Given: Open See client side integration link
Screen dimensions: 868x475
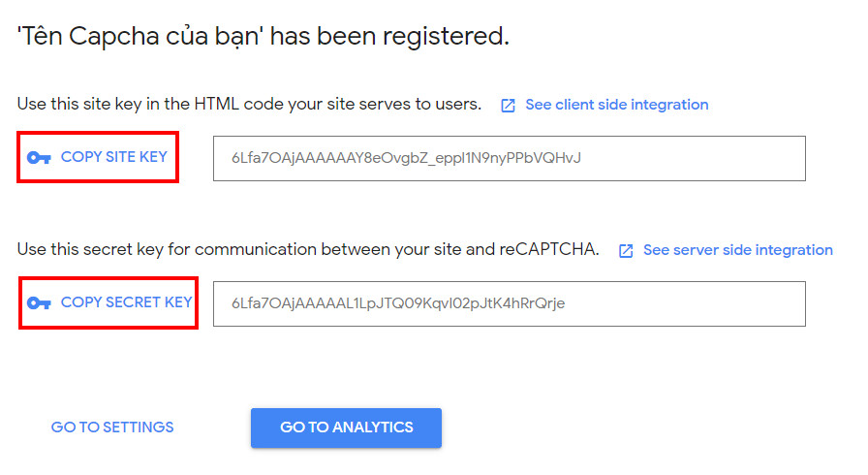Looking at the screenshot, I should tap(616, 105).
